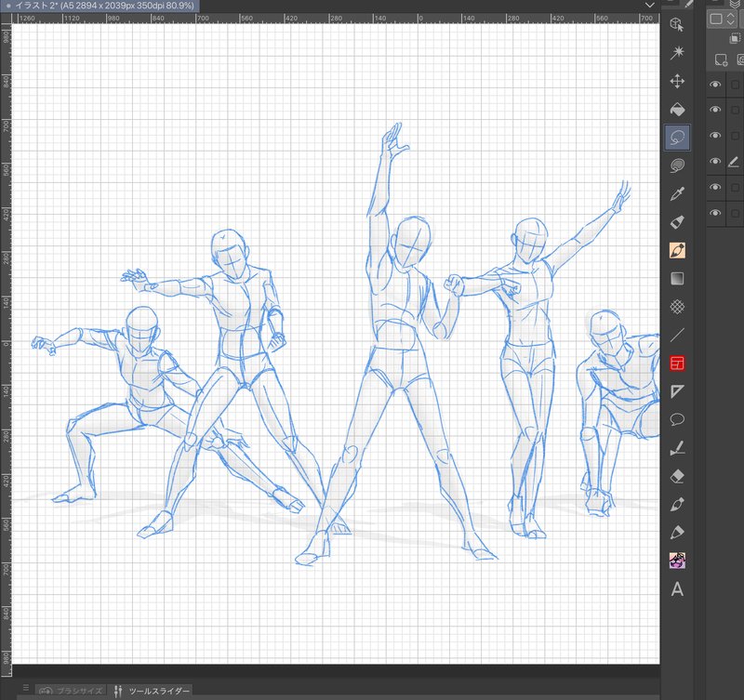
Task: Click the clip to layer below icon
Action: pyautogui.click(x=735, y=38)
